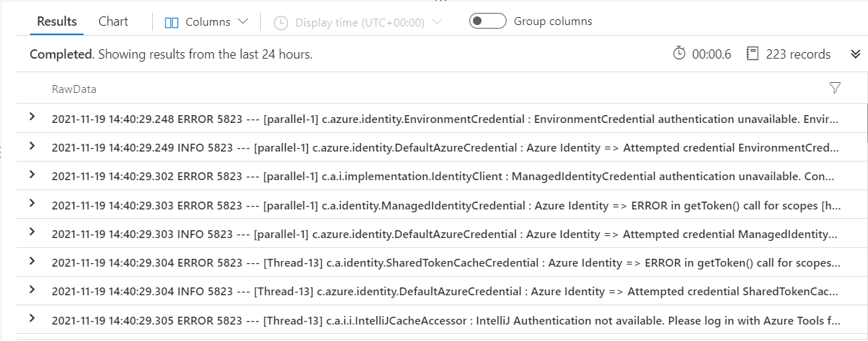
Task: Expand row Attempted credential ManagedIdentity...
Action: 32,232
